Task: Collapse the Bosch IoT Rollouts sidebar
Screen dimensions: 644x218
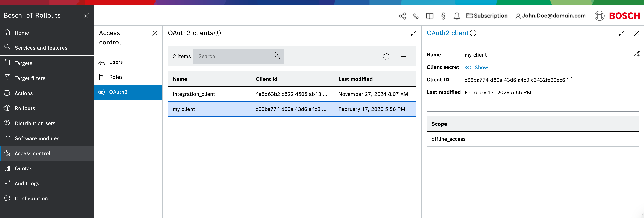Action: pyautogui.click(x=86, y=16)
